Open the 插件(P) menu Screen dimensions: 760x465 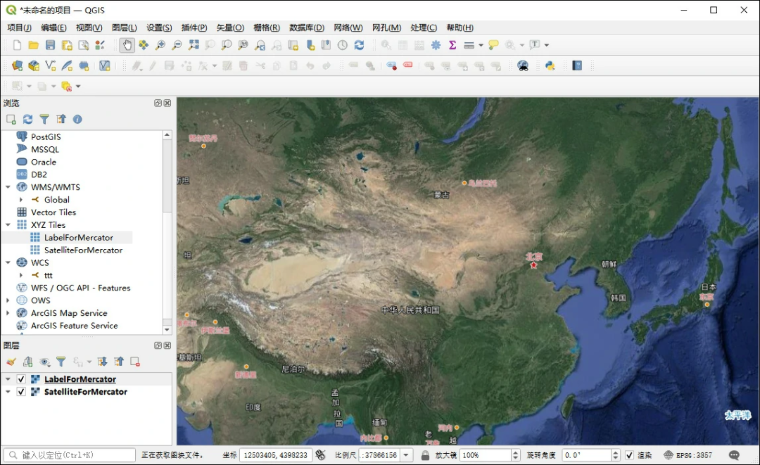click(194, 28)
